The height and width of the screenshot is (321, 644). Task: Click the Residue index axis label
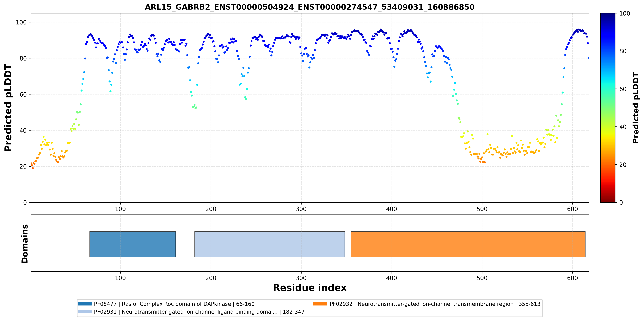[x=310, y=288]
